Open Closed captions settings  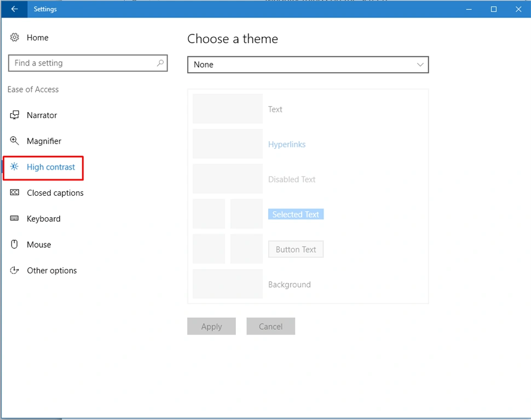pyautogui.click(x=55, y=193)
